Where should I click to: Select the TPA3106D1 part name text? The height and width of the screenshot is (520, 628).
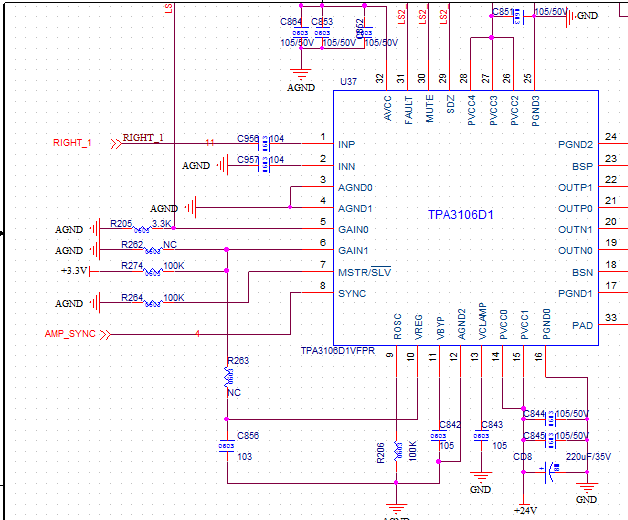461,215
